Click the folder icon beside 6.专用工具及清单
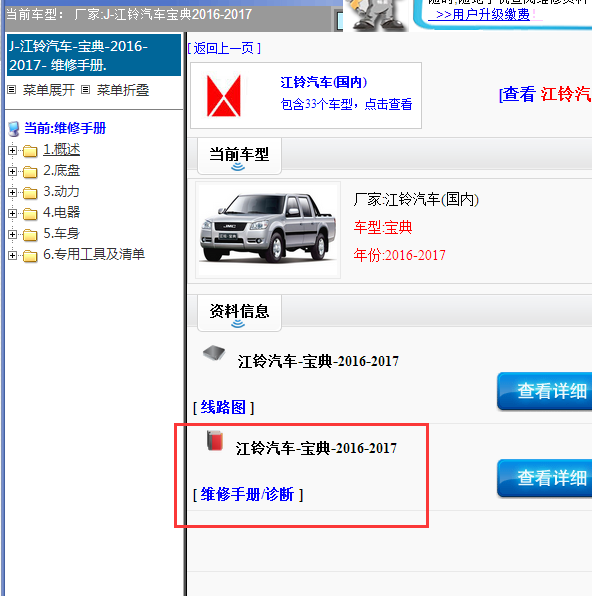Screen dimensions: 592x596 click(30, 255)
